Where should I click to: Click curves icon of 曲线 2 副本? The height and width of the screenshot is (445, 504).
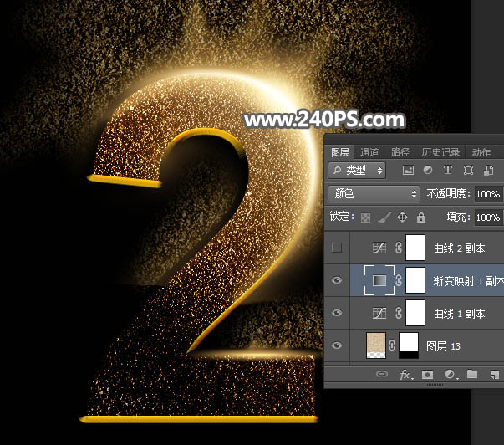(379, 248)
